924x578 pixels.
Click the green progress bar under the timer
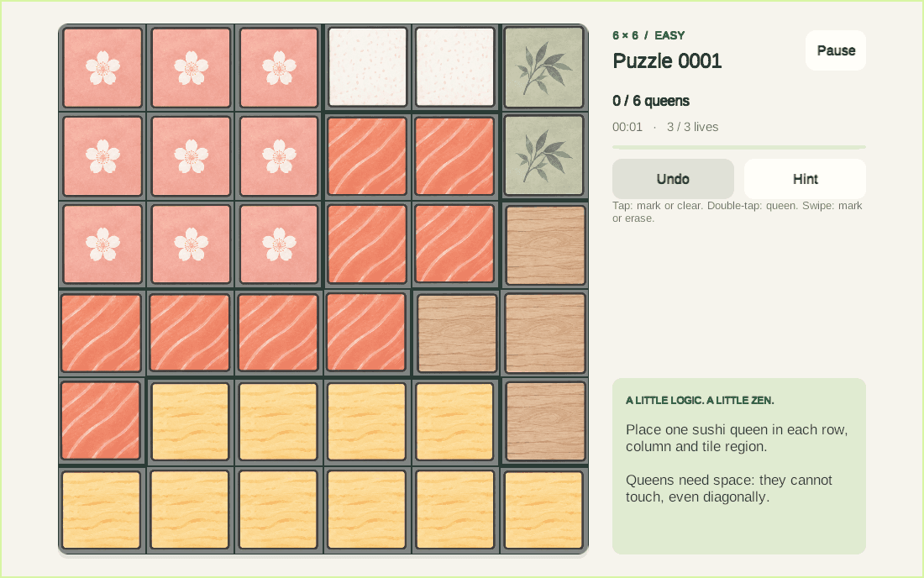739,147
